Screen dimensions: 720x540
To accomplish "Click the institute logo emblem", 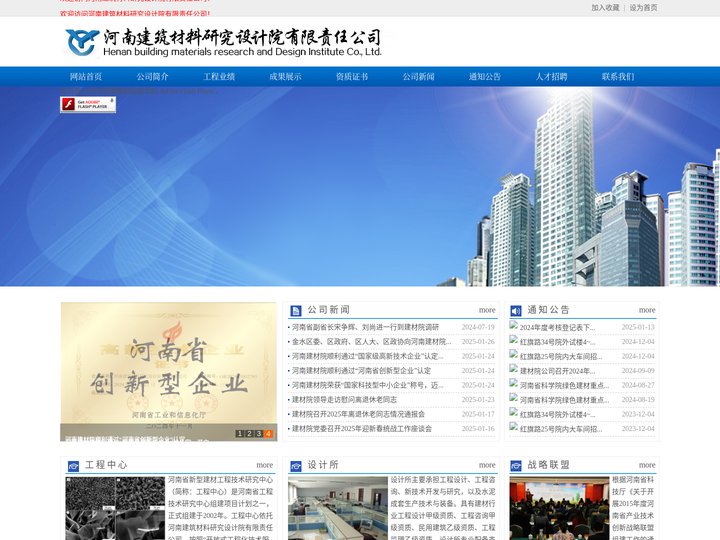I will pyautogui.click(x=82, y=42).
